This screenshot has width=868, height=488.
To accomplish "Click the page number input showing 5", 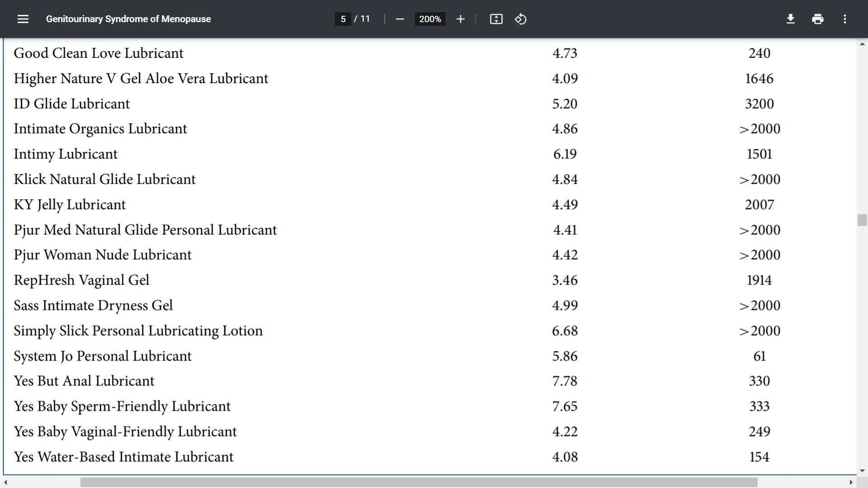I will pos(343,19).
